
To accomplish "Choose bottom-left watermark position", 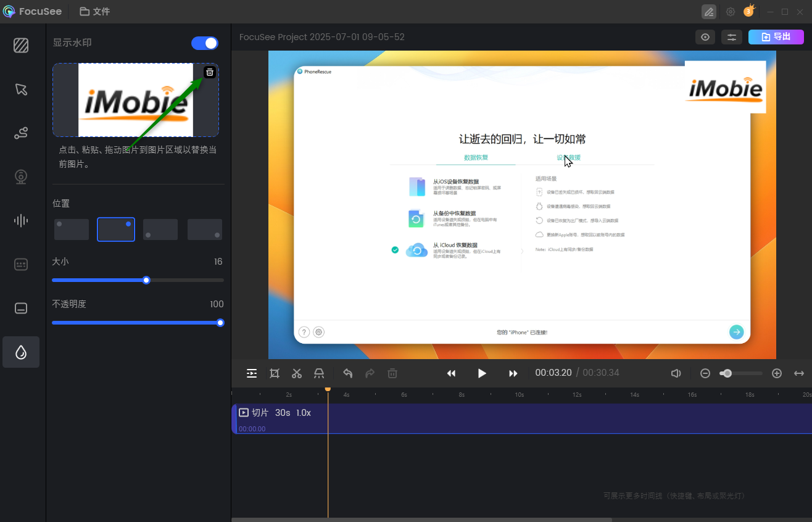I will (160, 229).
